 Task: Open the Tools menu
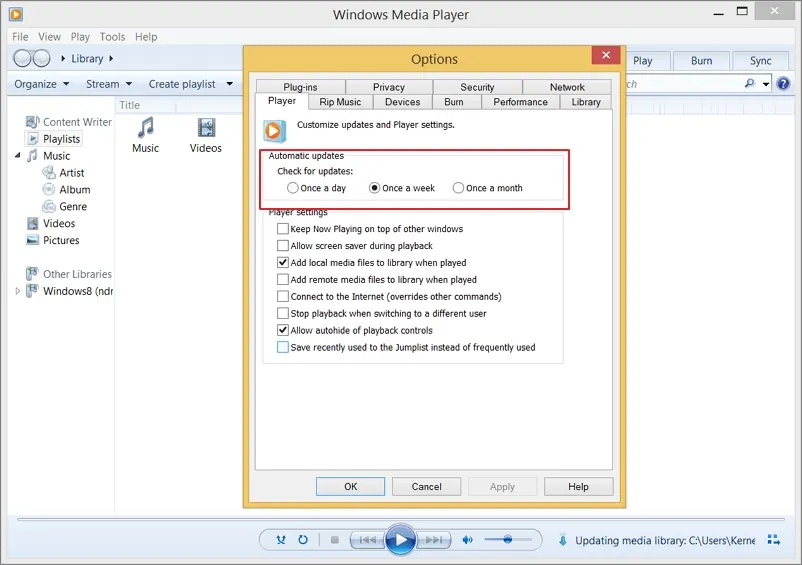(113, 37)
